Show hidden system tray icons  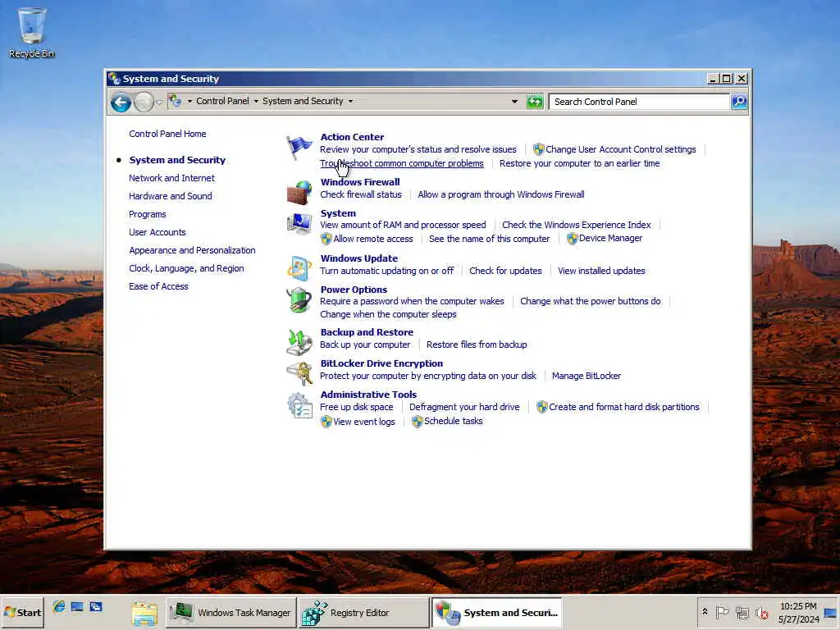coord(705,611)
